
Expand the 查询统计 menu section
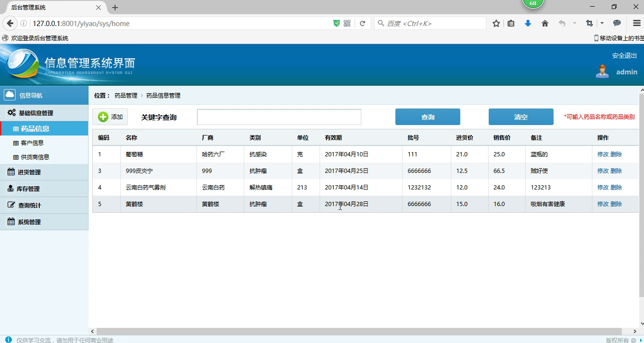click(44, 205)
